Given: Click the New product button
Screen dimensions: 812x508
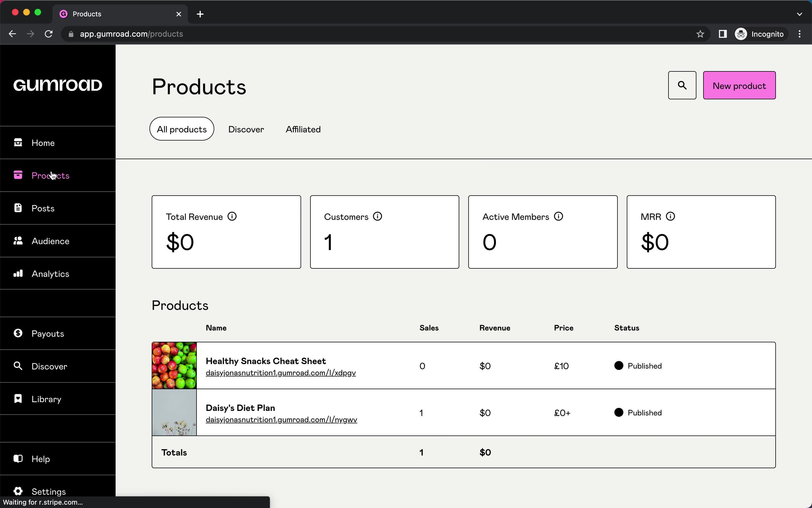Looking at the screenshot, I should tap(739, 85).
